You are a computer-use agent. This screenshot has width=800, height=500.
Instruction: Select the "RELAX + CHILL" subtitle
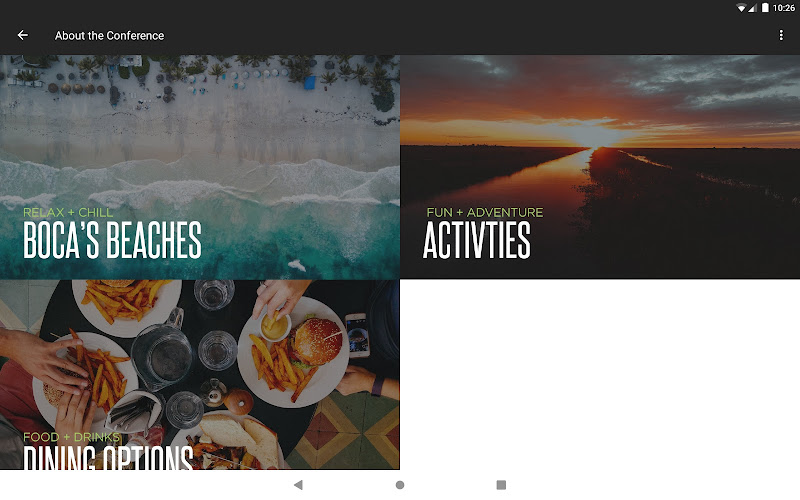pyautogui.click(x=68, y=212)
